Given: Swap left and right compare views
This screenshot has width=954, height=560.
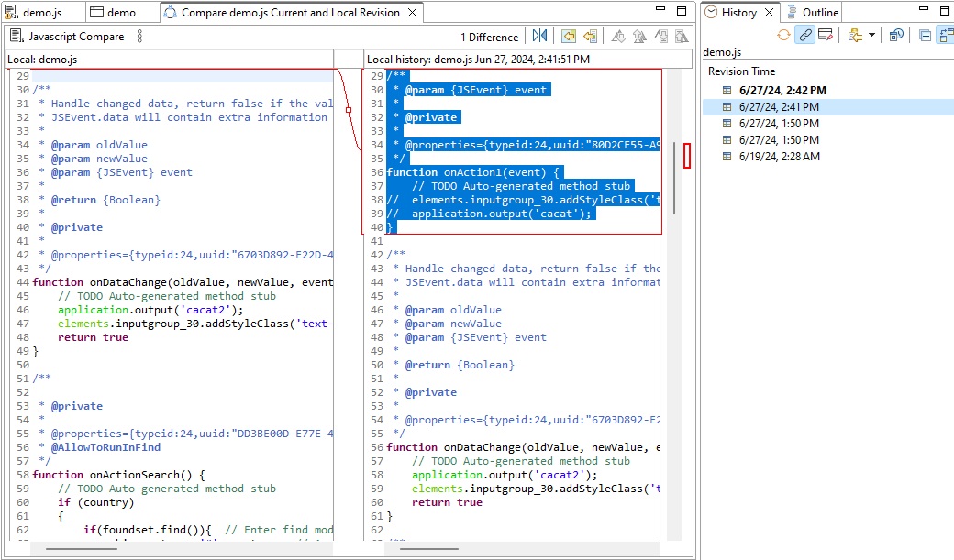Looking at the screenshot, I should point(540,37).
